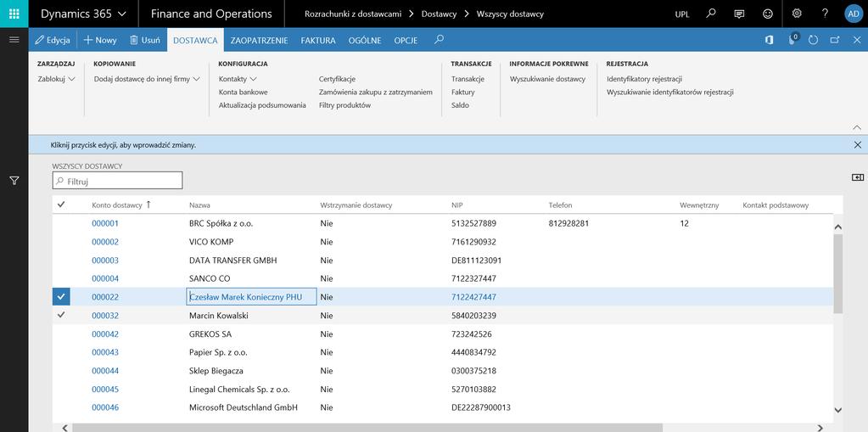Open Konta bankowe

[243, 92]
